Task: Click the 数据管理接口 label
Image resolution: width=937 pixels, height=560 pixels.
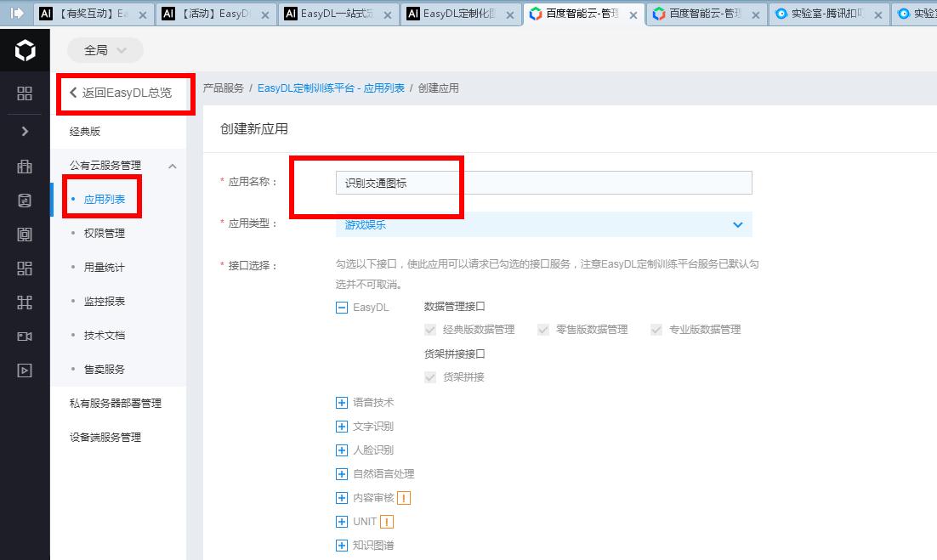Action: tap(455, 306)
